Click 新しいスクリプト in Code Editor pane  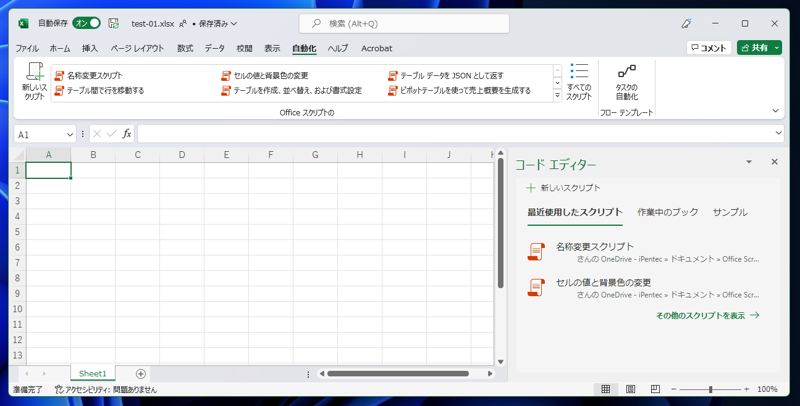pos(564,188)
